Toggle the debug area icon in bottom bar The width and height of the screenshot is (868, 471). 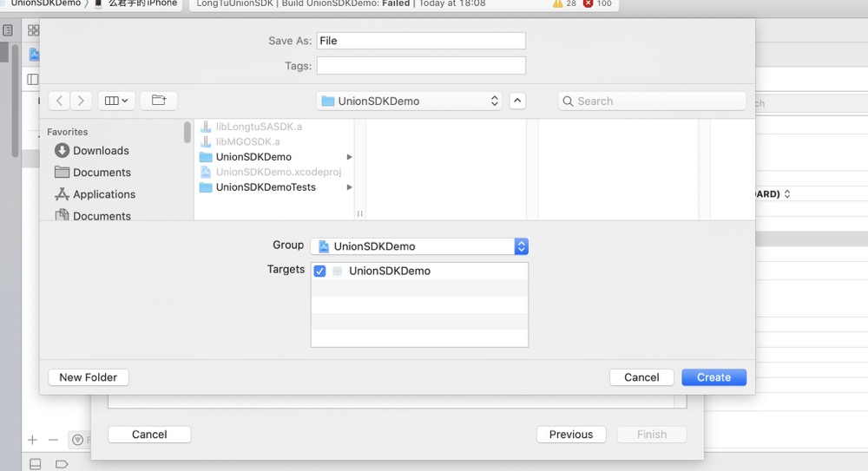[36, 464]
